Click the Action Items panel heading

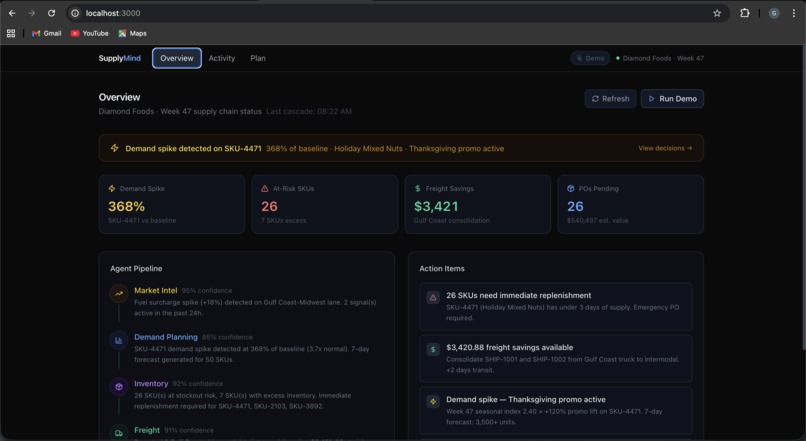click(442, 268)
